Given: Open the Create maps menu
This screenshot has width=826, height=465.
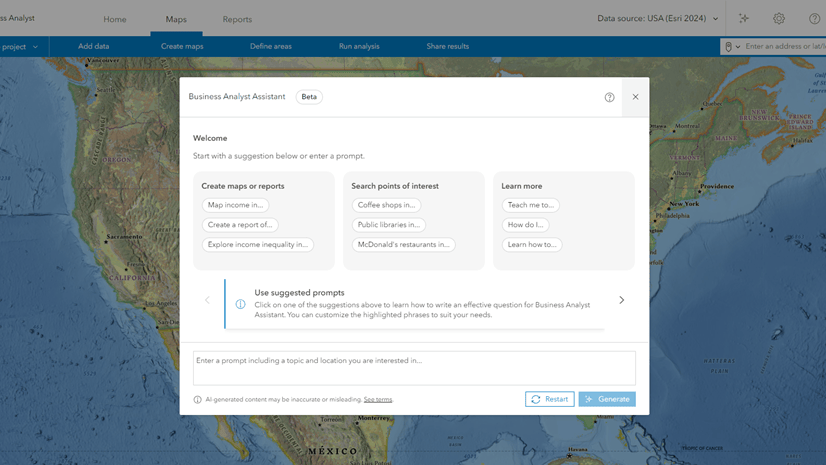Looking at the screenshot, I should (182, 46).
